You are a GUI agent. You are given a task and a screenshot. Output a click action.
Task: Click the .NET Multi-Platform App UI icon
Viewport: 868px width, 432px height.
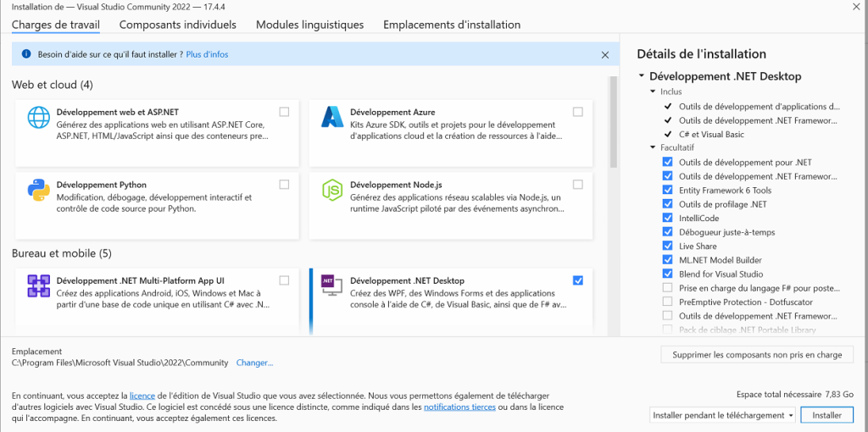pos(39,286)
